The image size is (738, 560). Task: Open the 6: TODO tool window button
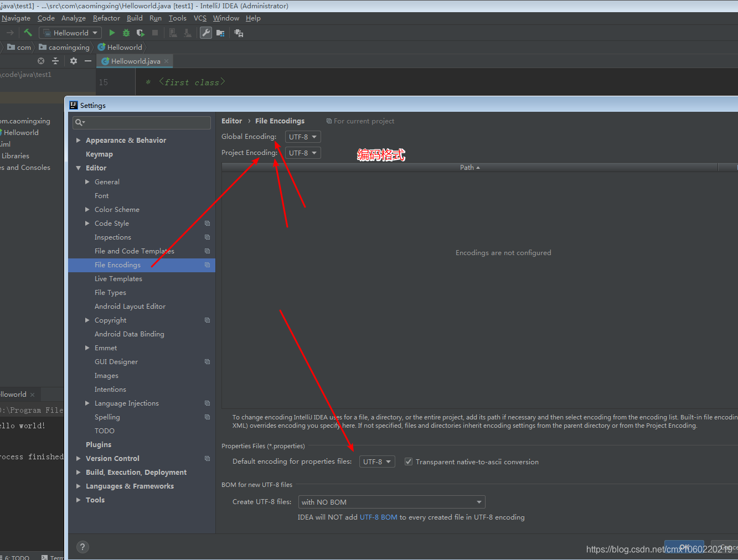pos(15,557)
